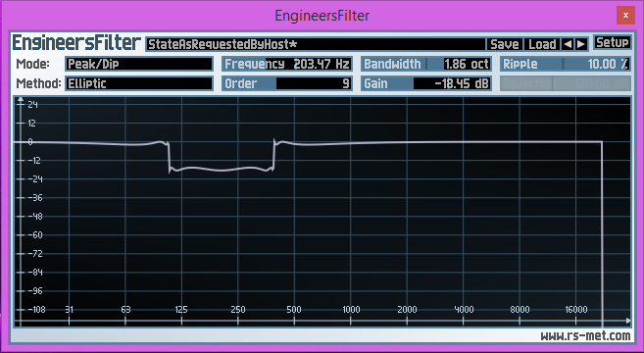Click the -108 dB axis label

click(x=36, y=310)
